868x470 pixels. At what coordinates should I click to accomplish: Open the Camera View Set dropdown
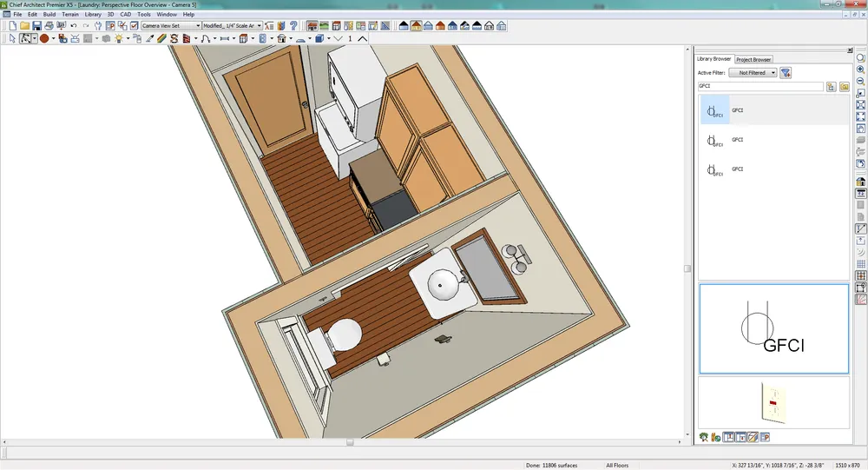tap(170, 26)
